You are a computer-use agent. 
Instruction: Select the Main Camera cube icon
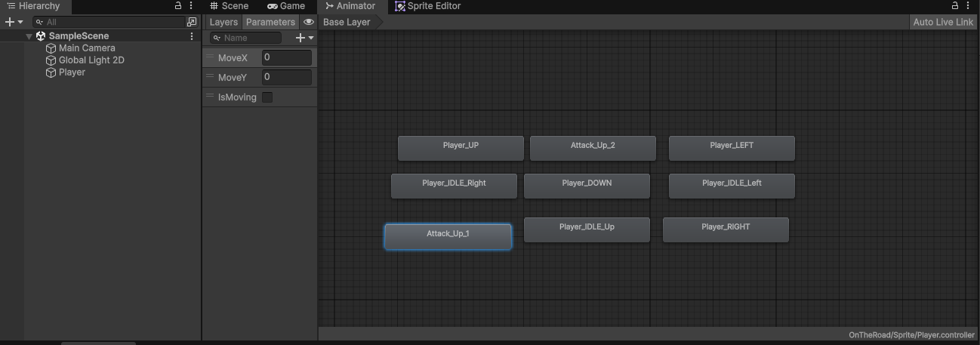coord(51,48)
